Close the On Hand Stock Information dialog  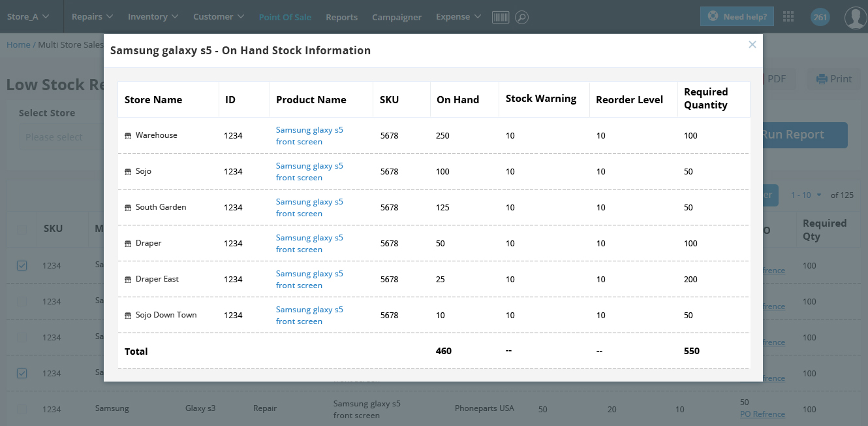[752, 44]
